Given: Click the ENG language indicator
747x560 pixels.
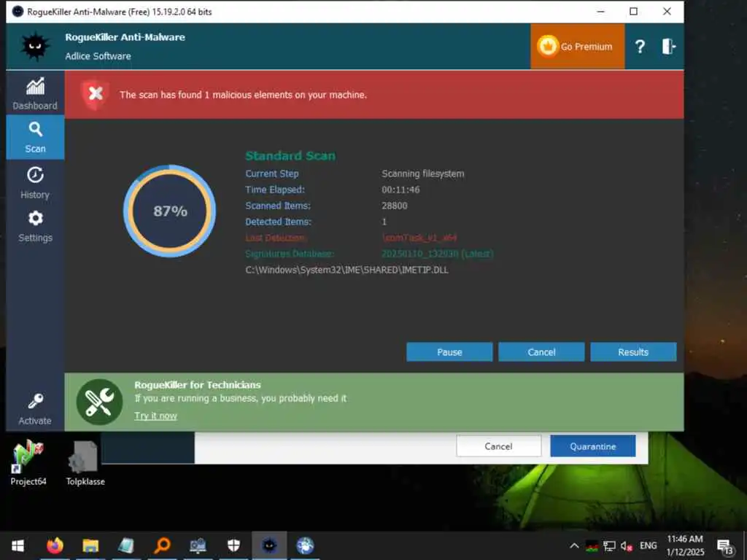Looking at the screenshot, I should click(648, 545).
